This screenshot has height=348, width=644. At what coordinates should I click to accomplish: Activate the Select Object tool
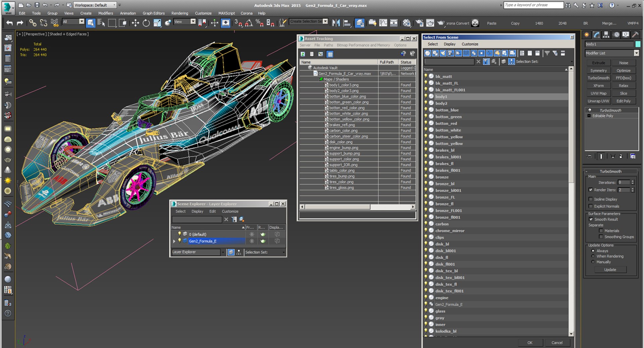point(91,23)
